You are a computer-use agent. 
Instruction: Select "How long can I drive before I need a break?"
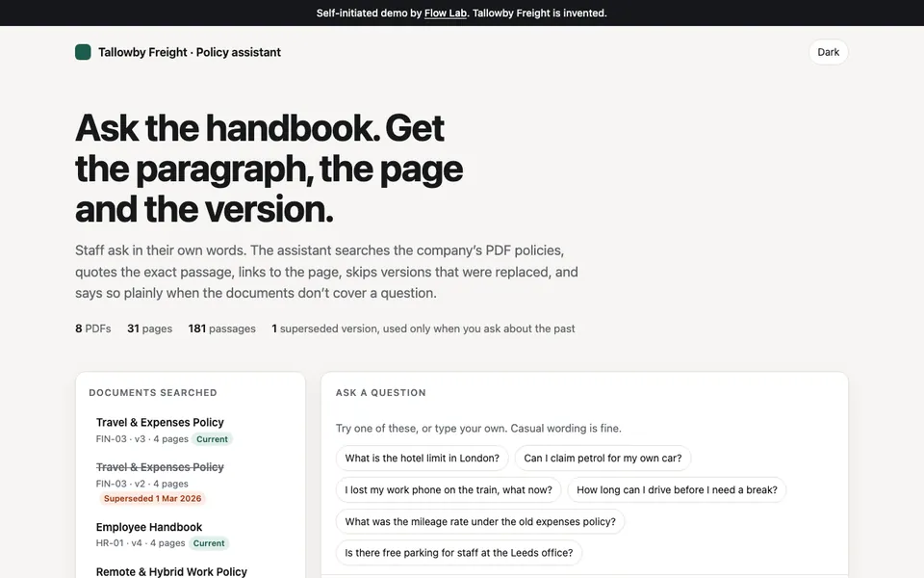point(677,489)
